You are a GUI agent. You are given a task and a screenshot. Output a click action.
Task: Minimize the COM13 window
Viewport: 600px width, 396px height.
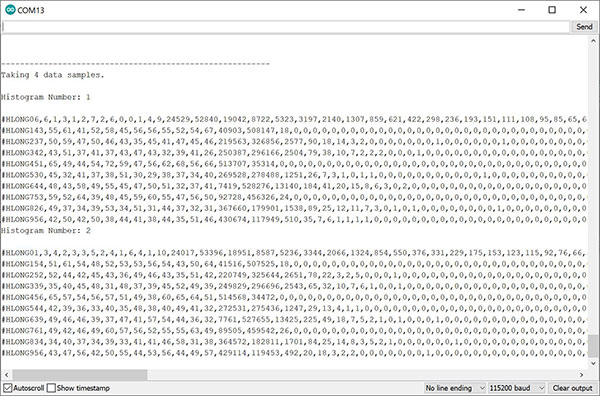521,10
